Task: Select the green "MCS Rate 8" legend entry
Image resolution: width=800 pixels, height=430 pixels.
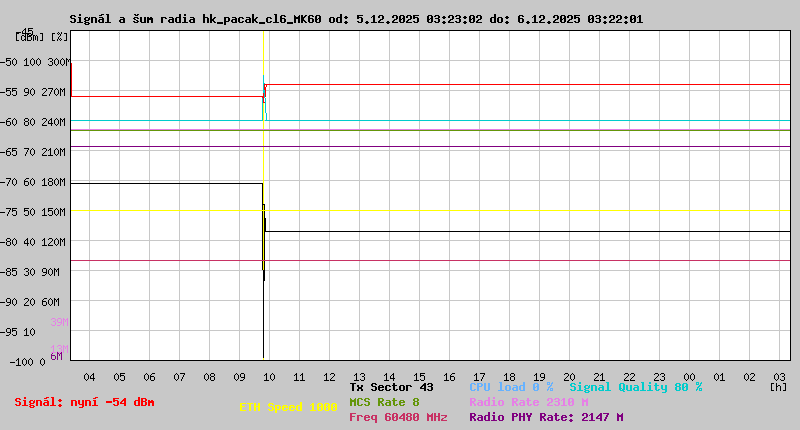Action: [x=384, y=402]
